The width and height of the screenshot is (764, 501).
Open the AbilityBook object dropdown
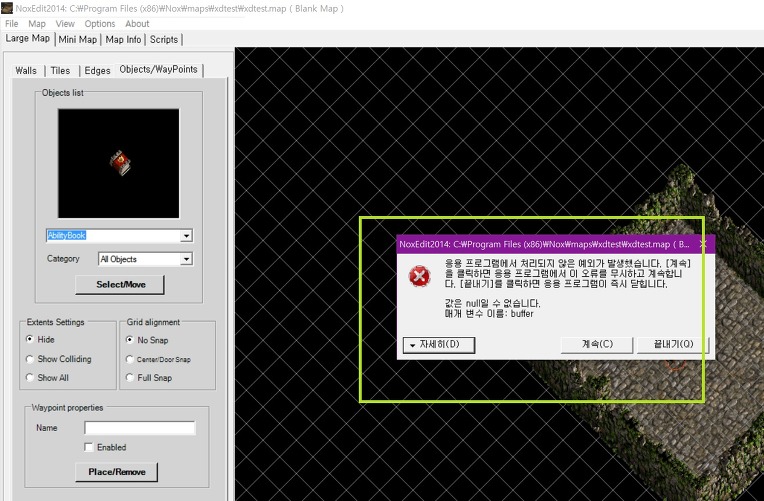coord(186,236)
